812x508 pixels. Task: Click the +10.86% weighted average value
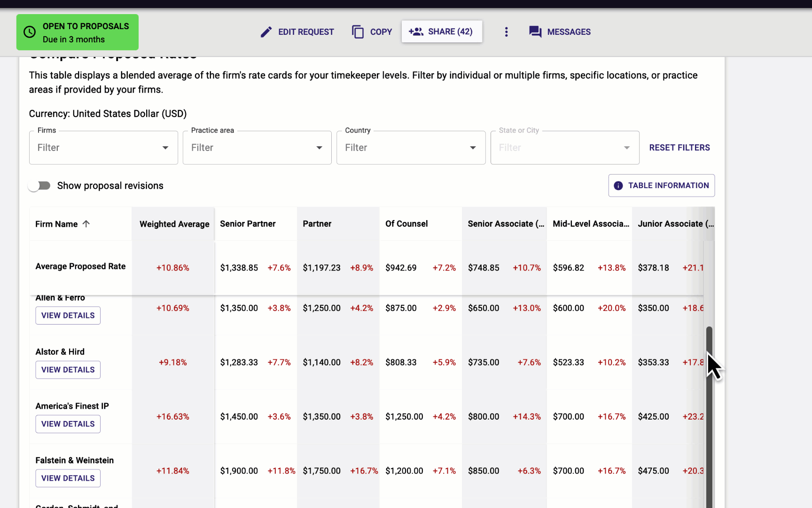tap(173, 268)
